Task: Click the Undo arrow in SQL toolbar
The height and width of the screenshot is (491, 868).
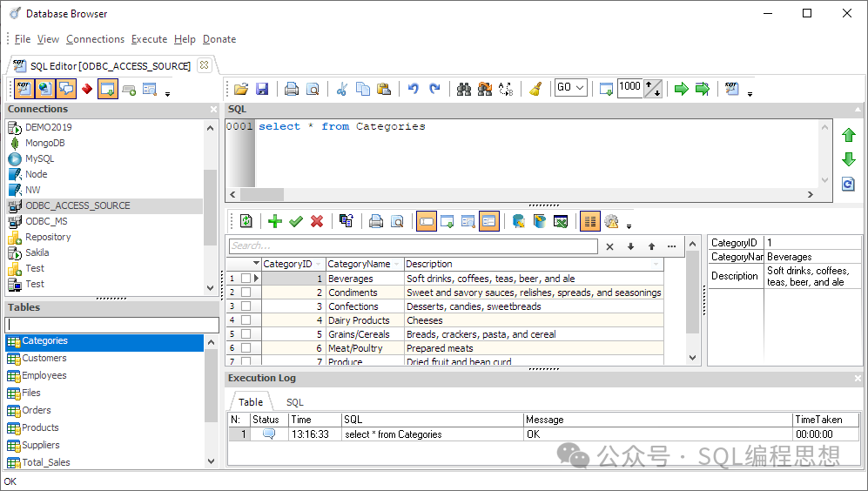Action: (x=414, y=89)
